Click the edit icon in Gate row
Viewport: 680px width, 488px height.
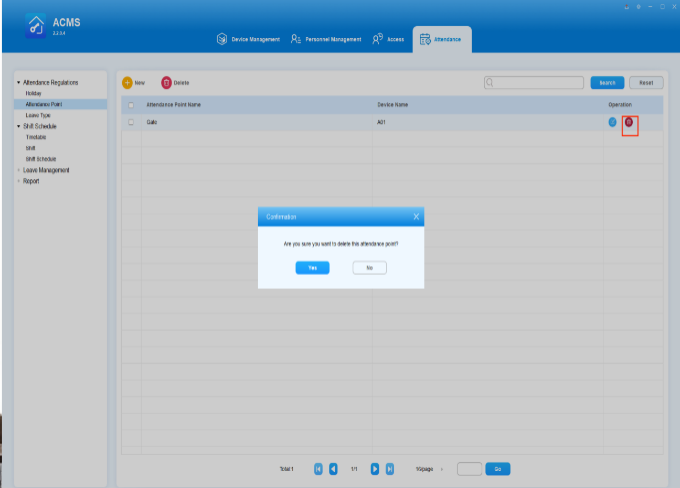point(613,122)
